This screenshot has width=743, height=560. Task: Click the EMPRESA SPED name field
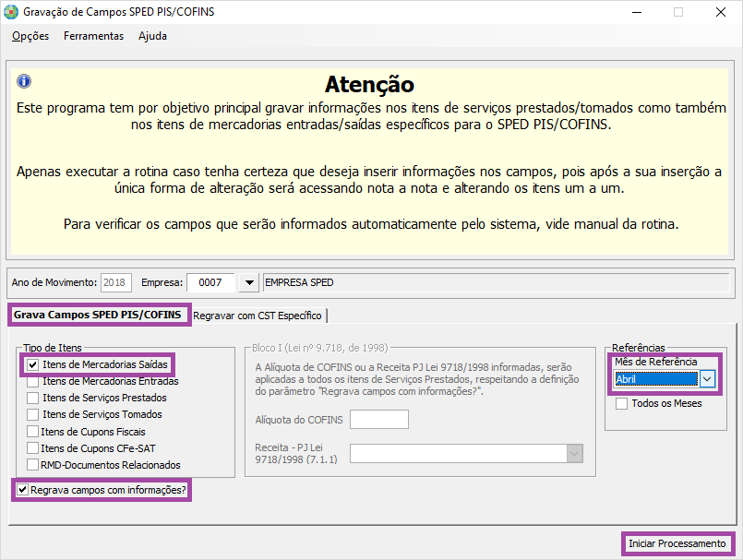click(496, 283)
